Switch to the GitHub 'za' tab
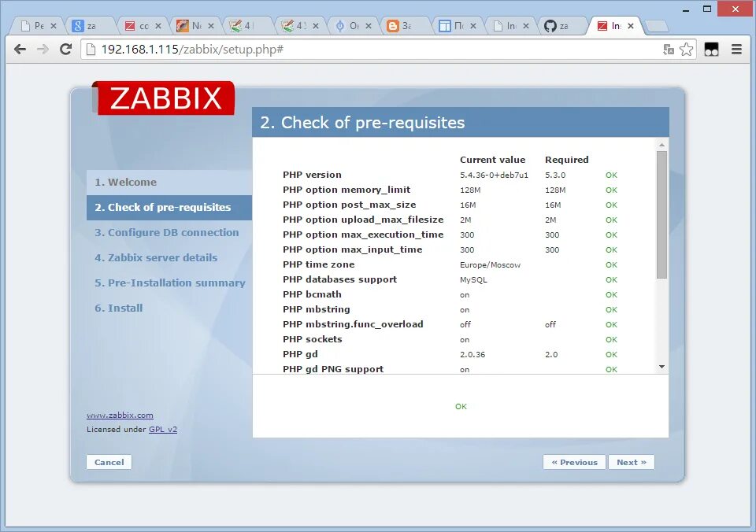Image resolution: width=756 pixels, height=532 pixels. coord(561,26)
